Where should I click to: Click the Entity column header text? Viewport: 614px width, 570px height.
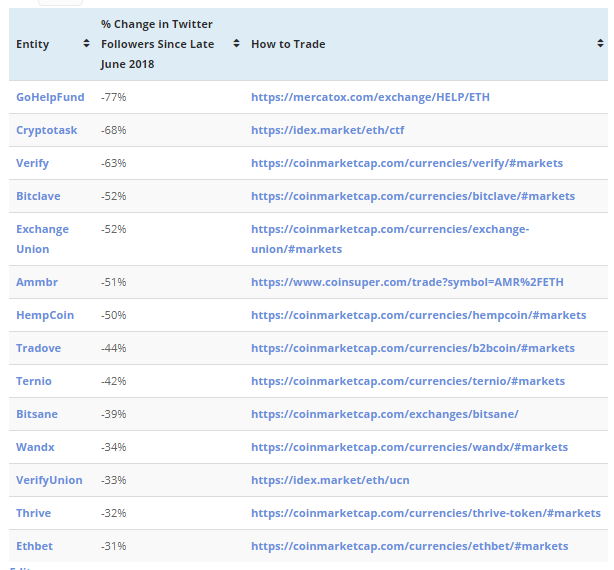(33, 44)
